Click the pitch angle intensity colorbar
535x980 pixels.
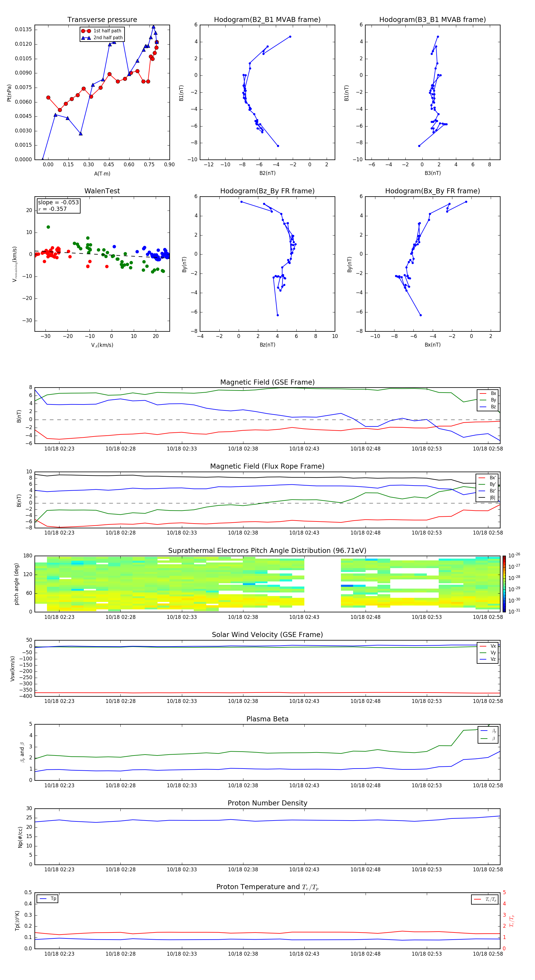(504, 584)
